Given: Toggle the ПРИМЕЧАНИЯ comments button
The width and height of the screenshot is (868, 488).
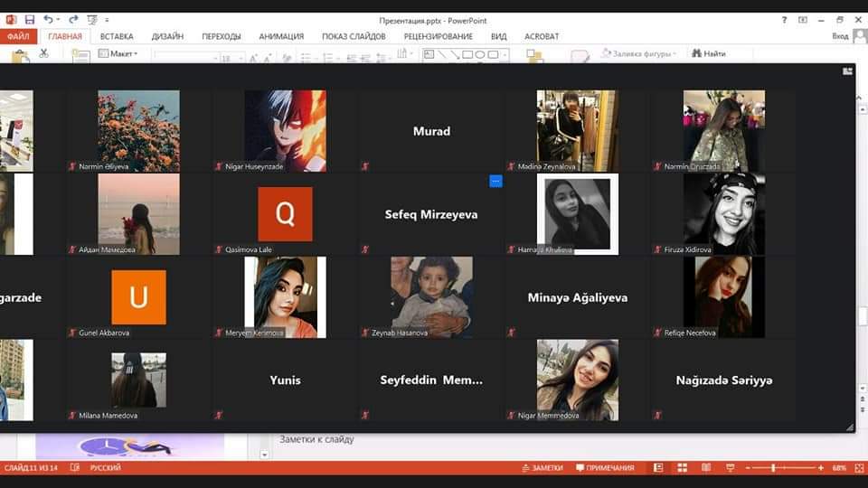Looking at the screenshot, I should coord(605,468).
